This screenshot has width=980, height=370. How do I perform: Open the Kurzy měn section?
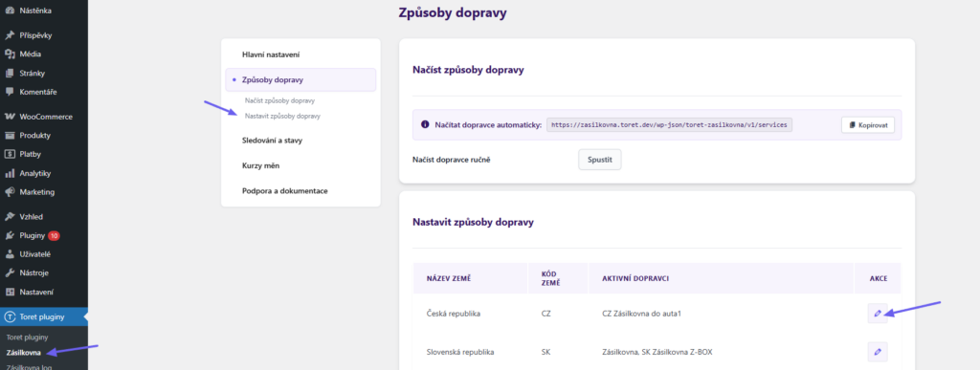[x=260, y=166]
